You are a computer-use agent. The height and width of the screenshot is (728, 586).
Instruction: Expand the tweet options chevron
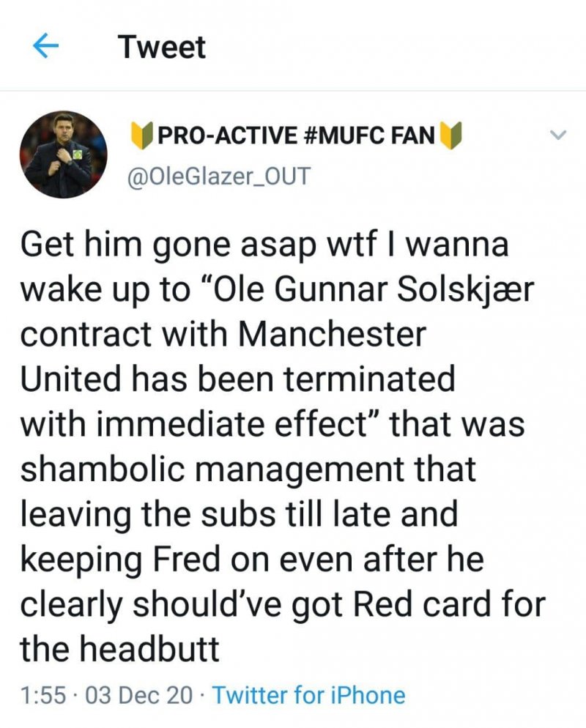[x=558, y=135]
